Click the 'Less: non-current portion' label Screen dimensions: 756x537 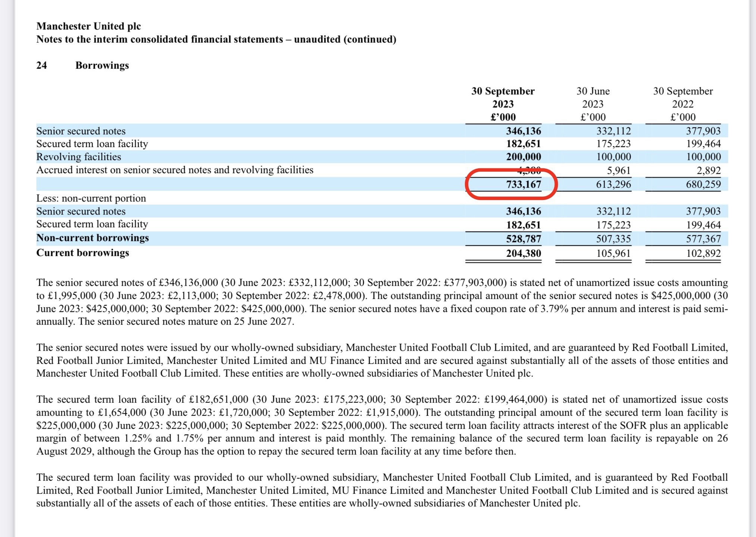click(x=91, y=198)
